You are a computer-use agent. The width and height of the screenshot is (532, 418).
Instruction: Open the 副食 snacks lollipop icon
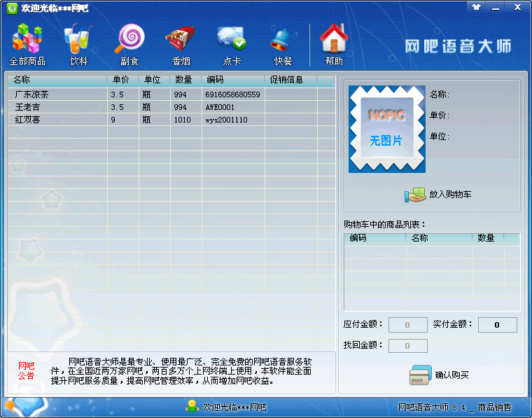point(129,44)
